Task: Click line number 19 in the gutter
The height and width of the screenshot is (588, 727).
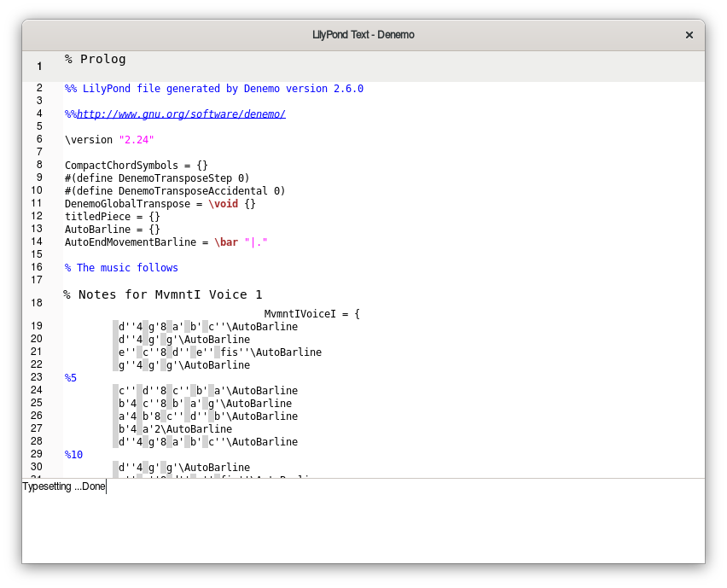Action: [x=37, y=326]
